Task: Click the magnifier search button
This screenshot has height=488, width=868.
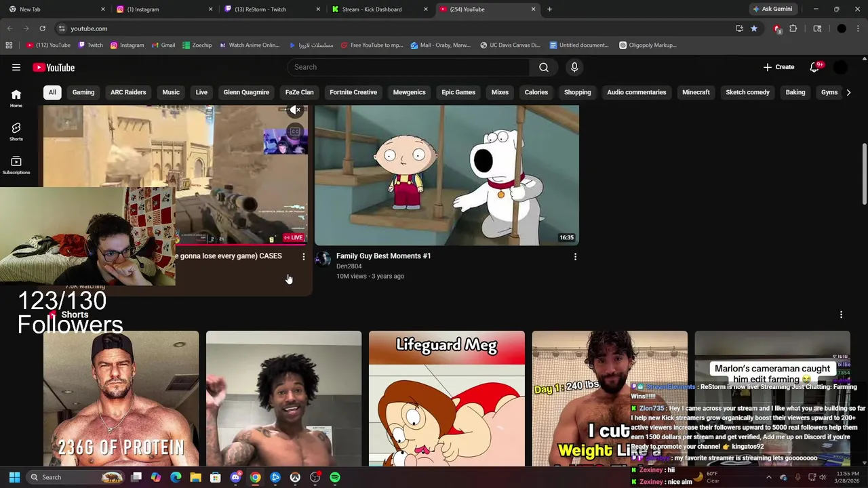Action: click(x=544, y=67)
